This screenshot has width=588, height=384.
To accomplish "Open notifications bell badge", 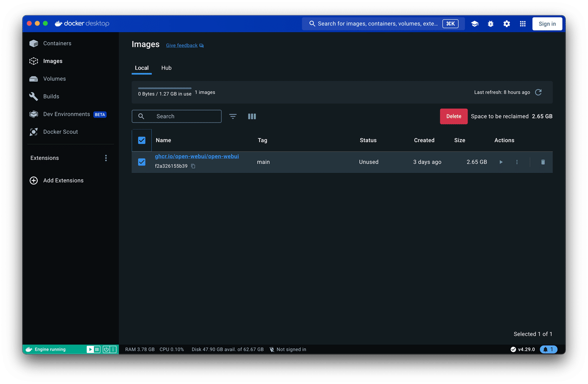I will pyautogui.click(x=549, y=350).
